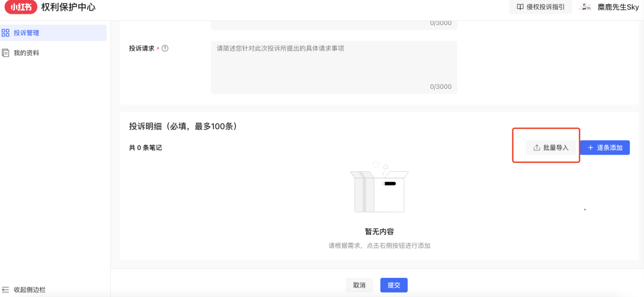Click the book icon beside 侵权投诉指引

[x=520, y=7]
